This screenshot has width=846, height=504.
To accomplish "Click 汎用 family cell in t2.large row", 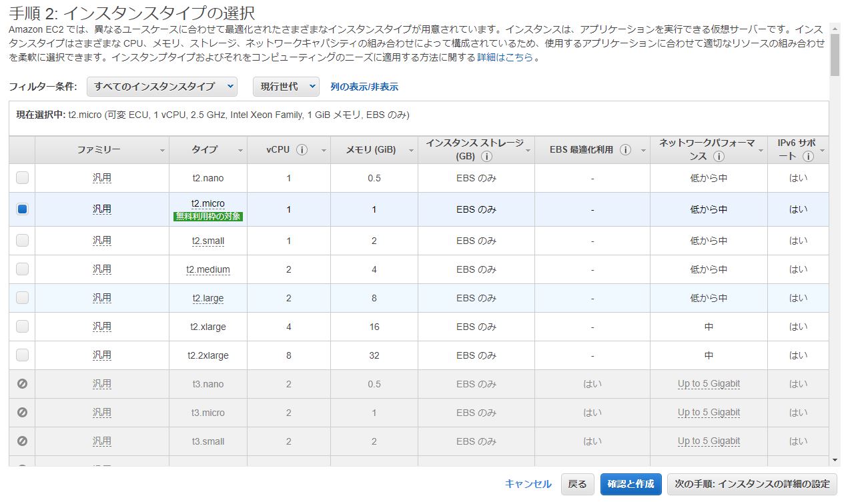I will tap(102, 298).
